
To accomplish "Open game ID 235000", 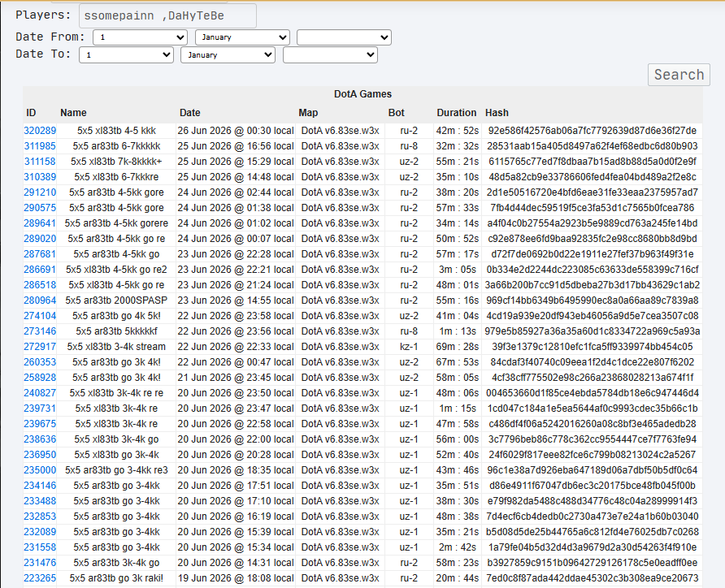I will tap(40, 470).
